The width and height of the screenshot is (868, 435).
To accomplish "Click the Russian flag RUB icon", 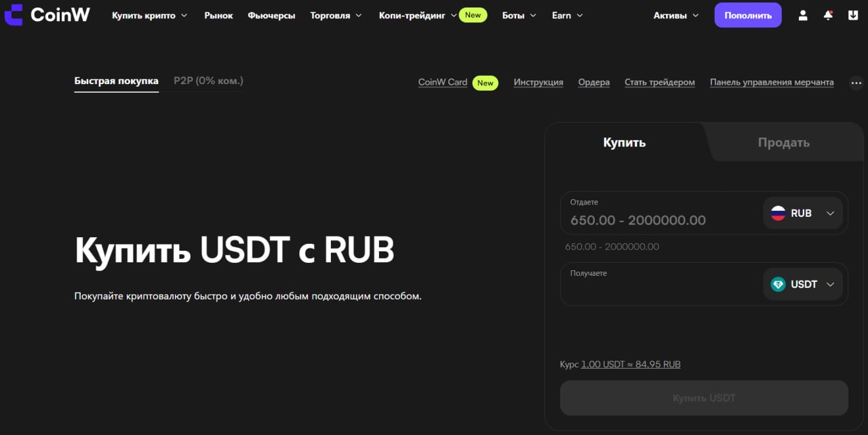I will 778,213.
